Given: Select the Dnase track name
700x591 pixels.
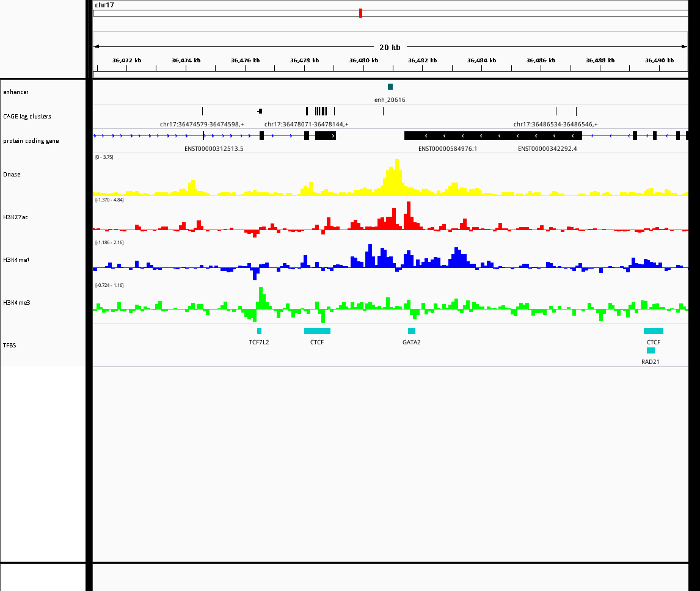Looking at the screenshot, I should 12,175.
